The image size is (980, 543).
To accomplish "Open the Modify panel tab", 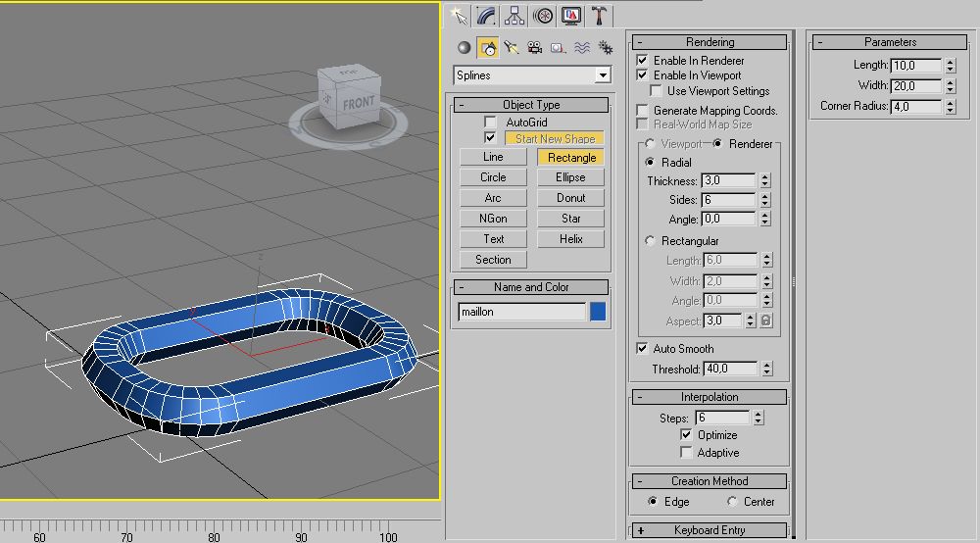I will [x=485, y=16].
